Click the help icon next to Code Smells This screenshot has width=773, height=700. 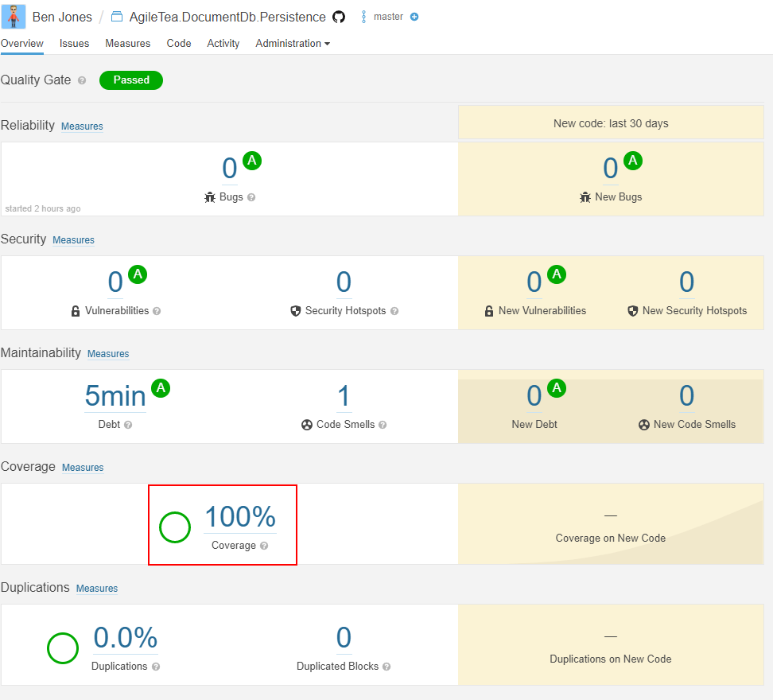coord(383,425)
